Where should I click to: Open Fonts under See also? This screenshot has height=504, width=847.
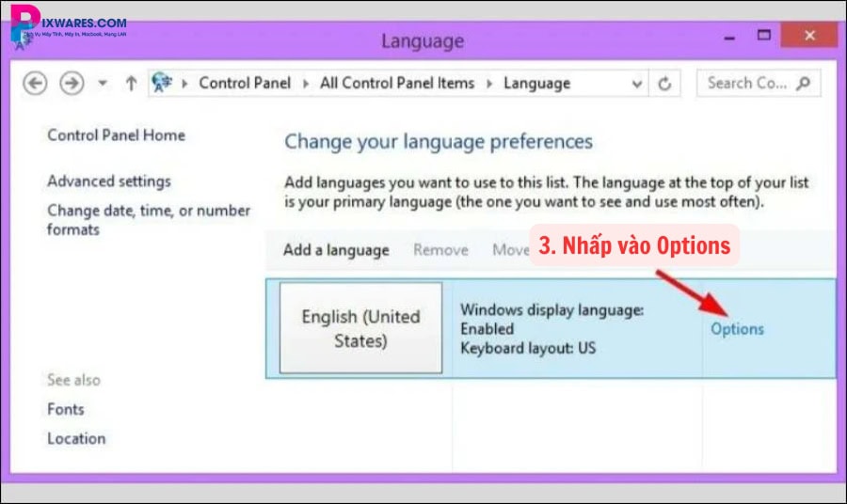click(x=66, y=410)
